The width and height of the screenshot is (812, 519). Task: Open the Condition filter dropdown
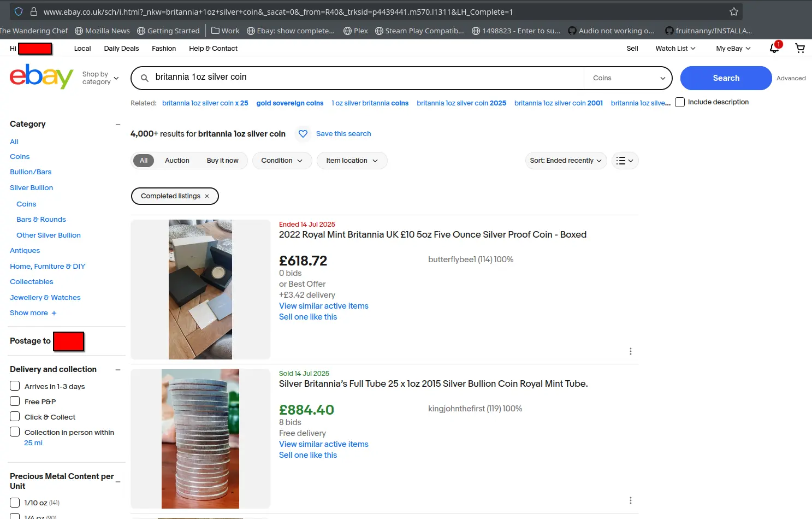(281, 161)
